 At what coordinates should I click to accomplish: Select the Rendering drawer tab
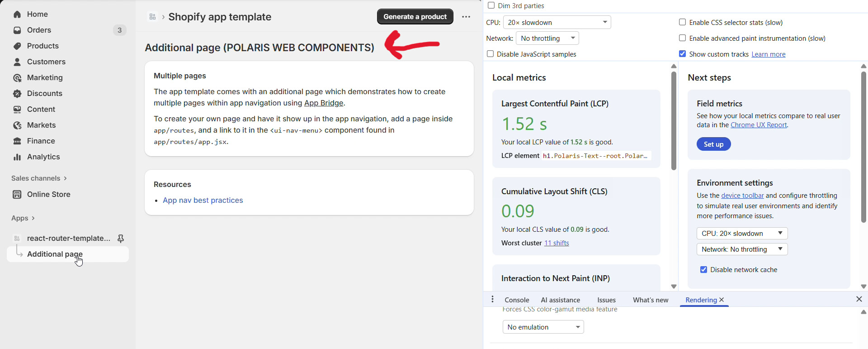(701, 300)
